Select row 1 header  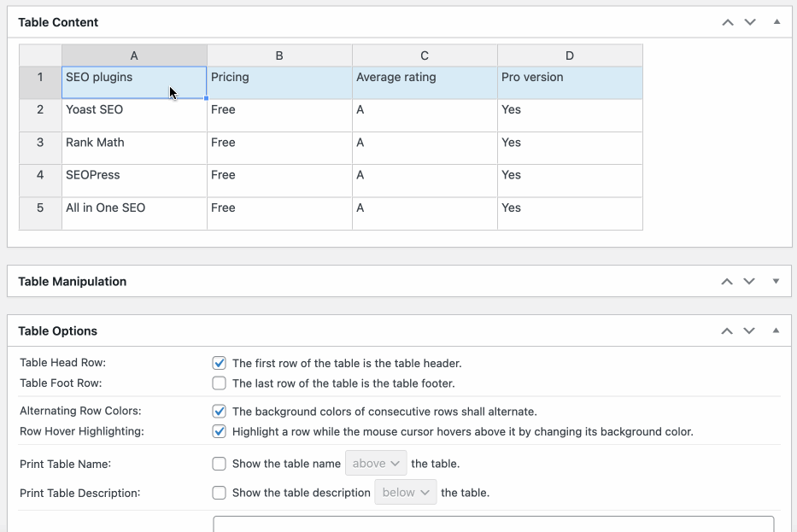coord(40,82)
